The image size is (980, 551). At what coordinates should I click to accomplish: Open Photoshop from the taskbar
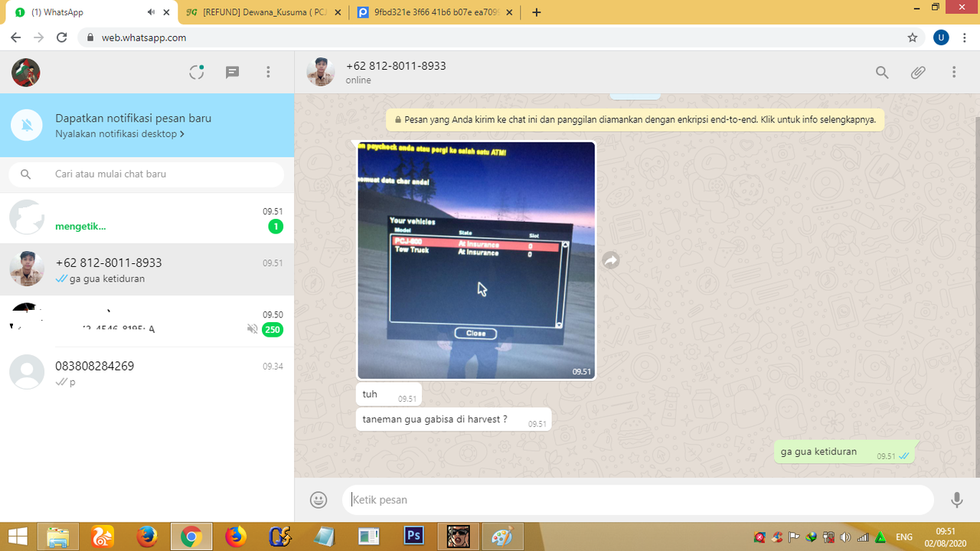[x=414, y=536]
